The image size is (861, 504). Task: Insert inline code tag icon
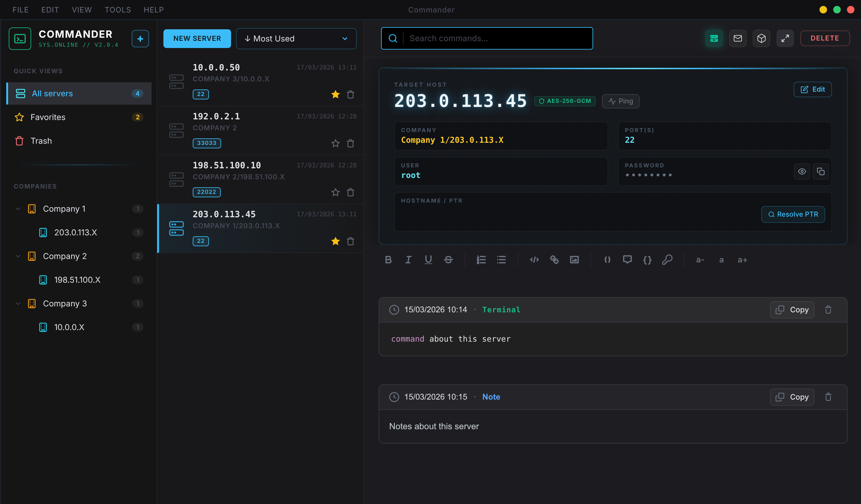coord(534,260)
